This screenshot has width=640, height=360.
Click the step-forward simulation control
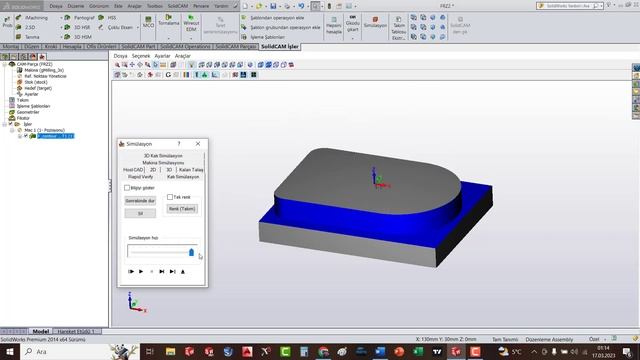coord(162,271)
